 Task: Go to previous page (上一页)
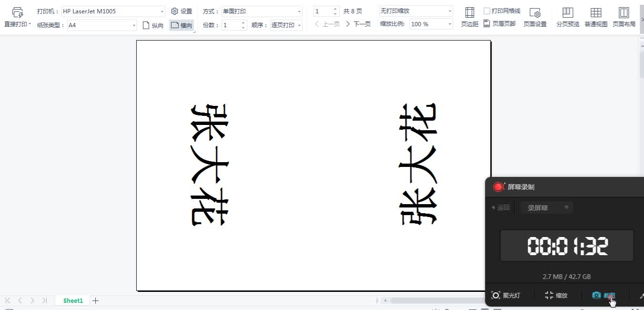(x=327, y=24)
